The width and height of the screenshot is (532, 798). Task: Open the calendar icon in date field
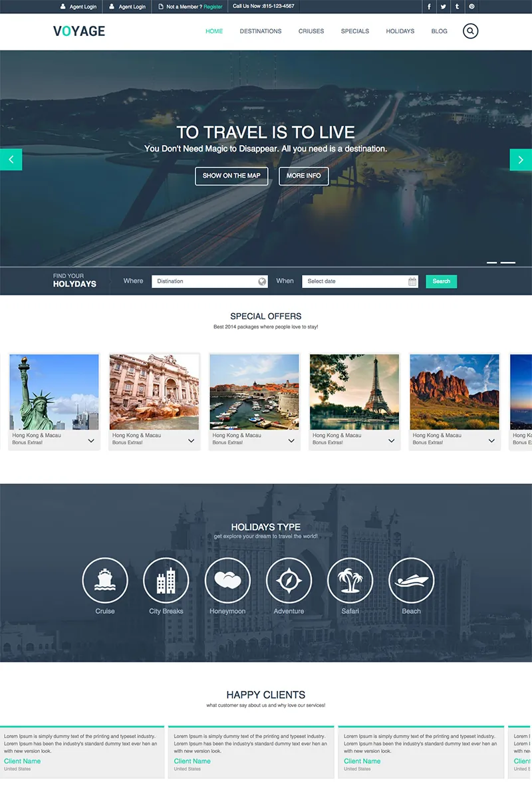tap(412, 281)
